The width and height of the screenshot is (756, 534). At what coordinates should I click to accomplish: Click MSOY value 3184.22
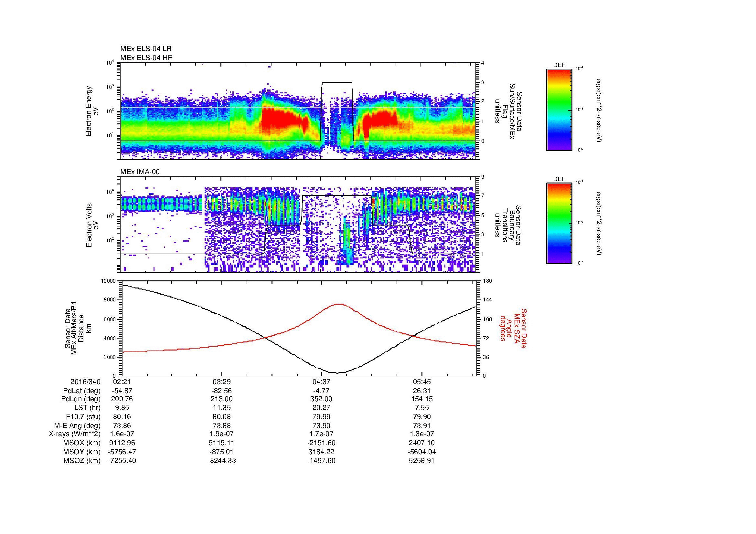coord(321,452)
